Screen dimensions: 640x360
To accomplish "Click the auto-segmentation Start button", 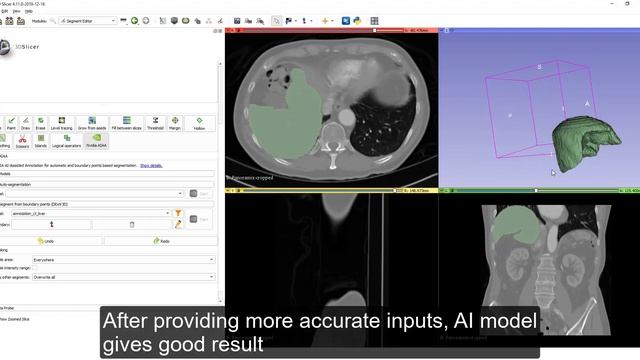I will coord(199,193).
